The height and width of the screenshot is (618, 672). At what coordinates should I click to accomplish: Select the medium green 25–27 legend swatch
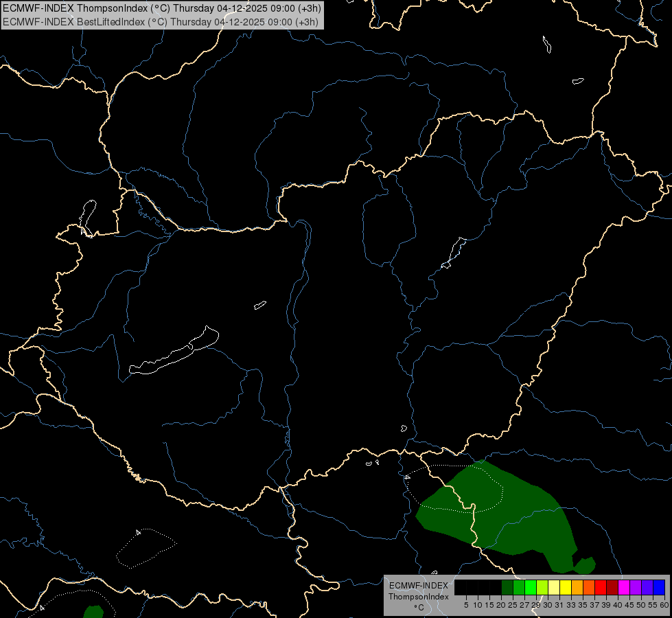(x=518, y=588)
